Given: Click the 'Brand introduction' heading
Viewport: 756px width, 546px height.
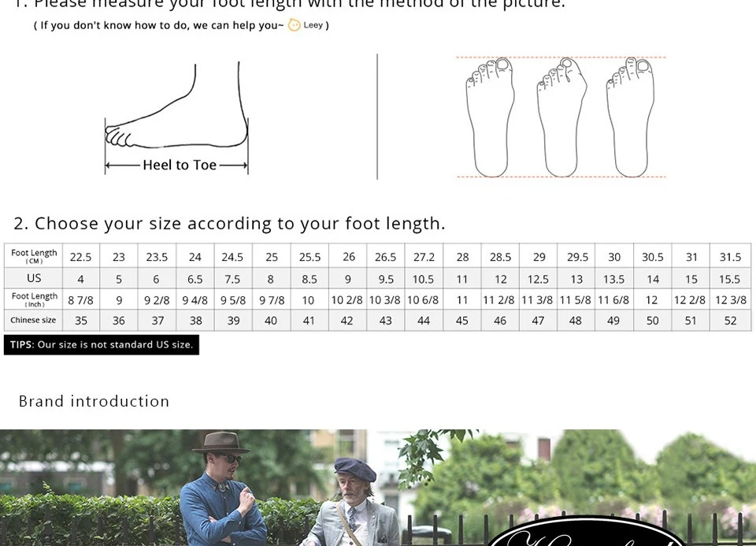Looking at the screenshot, I should pyautogui.click(x=94, y=401).
